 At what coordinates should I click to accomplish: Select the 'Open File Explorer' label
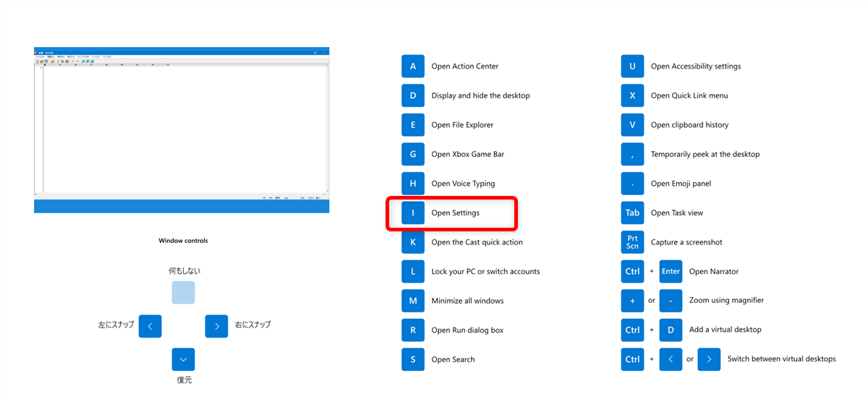click(462, 125)
